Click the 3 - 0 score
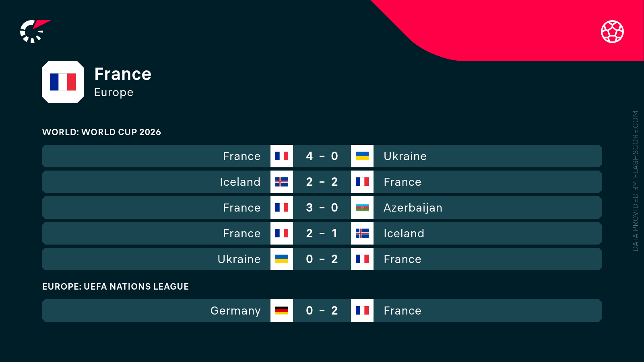Viewport: 644px width, 362px height. click(322, 208)
